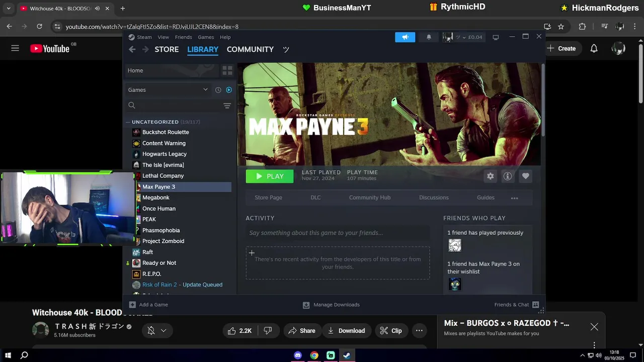This screenshot has width=644, height=362.
Task: Open the View menu in Steam
Action: click(x=163, y=37)
